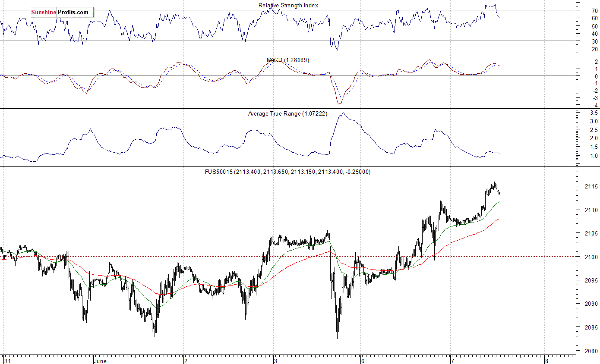Click the 2105 price axis label
The image size is (600, 364).
(x=591, y=233)
